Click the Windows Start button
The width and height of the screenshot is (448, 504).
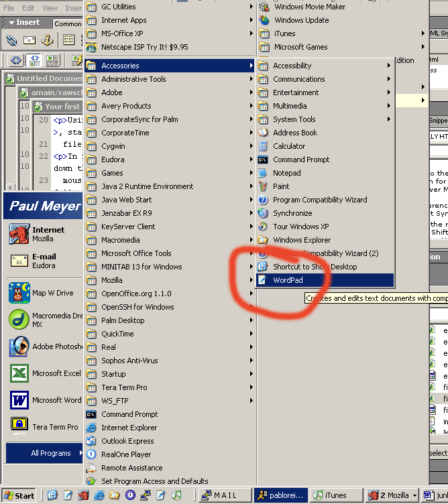(x=19, y=495)
